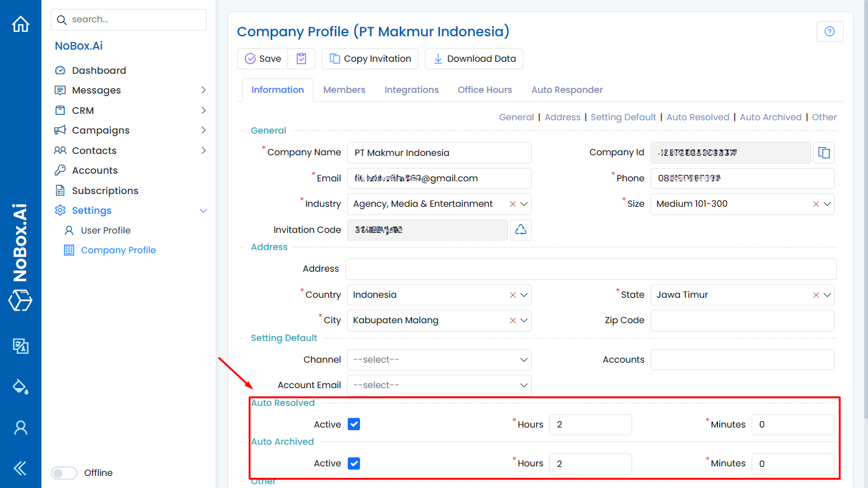Click the help question mark icon
This screenshot has width=868, height=488.
[829, 31]
